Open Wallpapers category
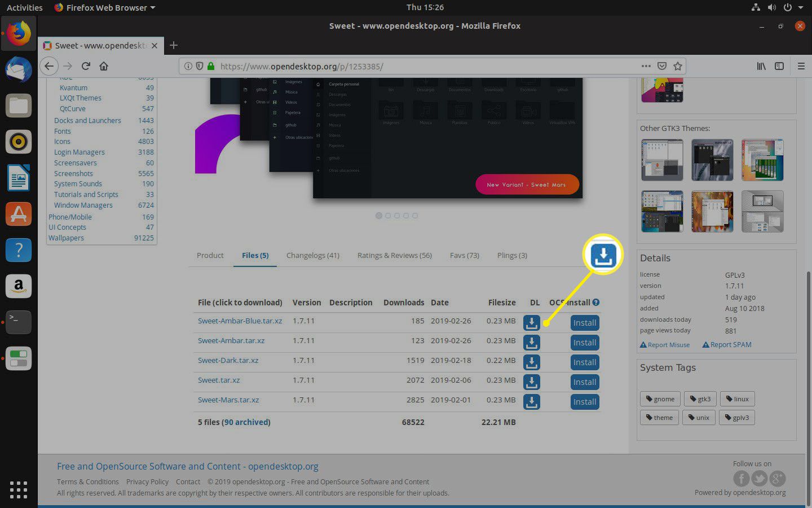This screenshot has width=812, height=508. tap(66, 238)
